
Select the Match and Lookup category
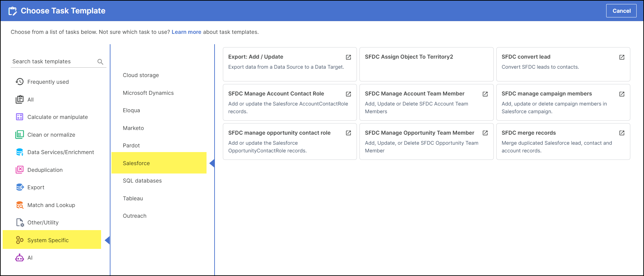[x=51, y=205]
